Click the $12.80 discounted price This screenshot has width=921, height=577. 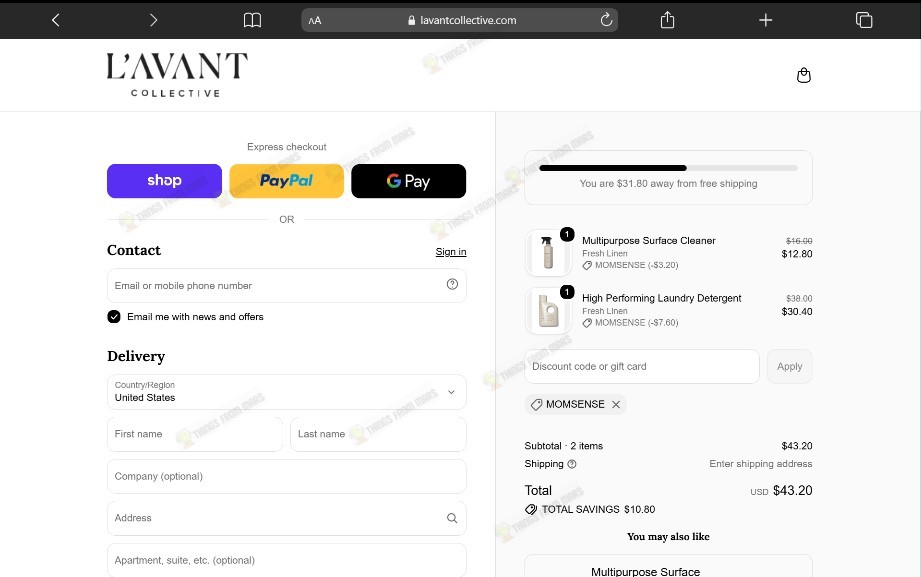[x=796, y=254]
